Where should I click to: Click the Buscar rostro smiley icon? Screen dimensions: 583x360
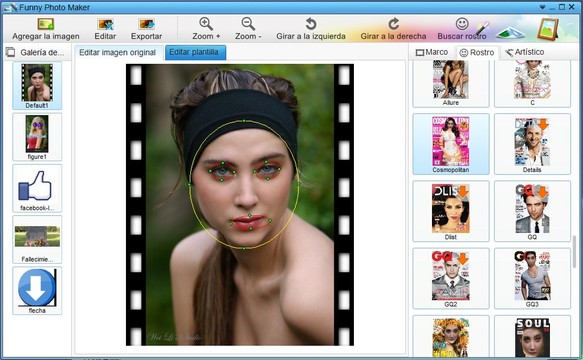(462, 24)
